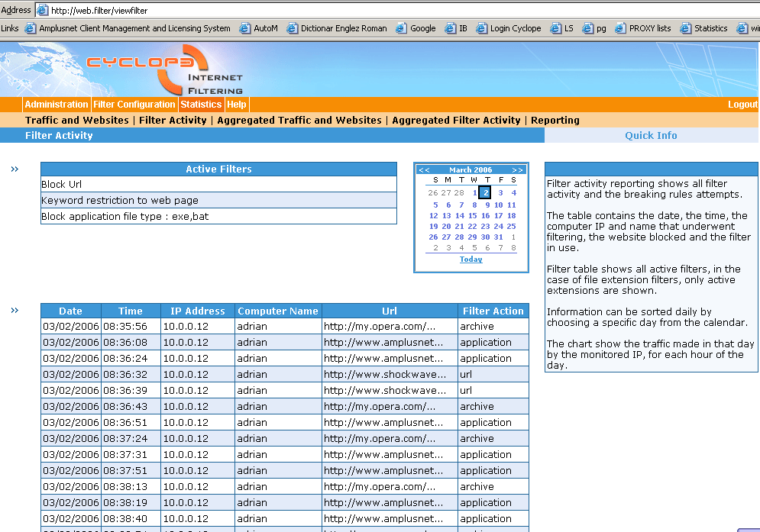Select March 15 in the calendar
760x532 pixels.
click(473, 215)
